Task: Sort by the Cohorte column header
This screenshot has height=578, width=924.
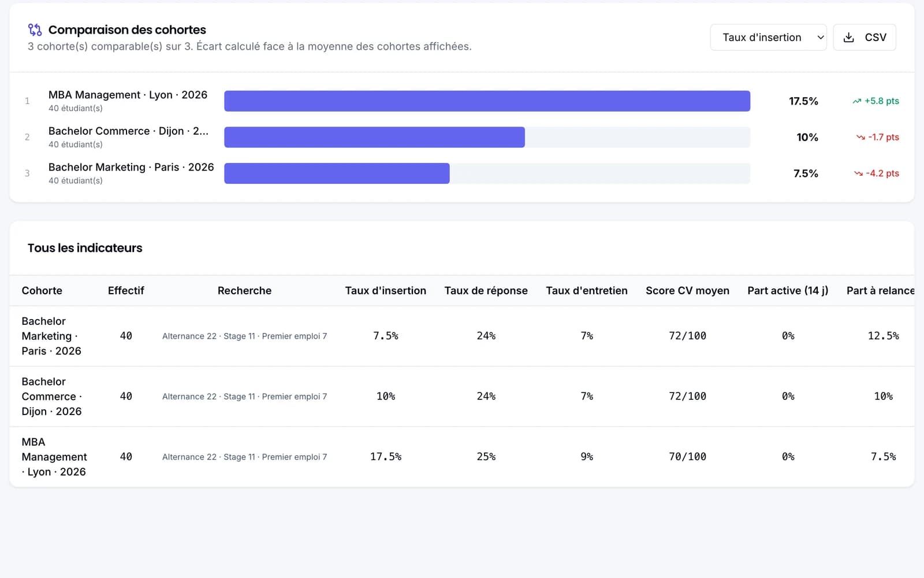Action: 42,291
